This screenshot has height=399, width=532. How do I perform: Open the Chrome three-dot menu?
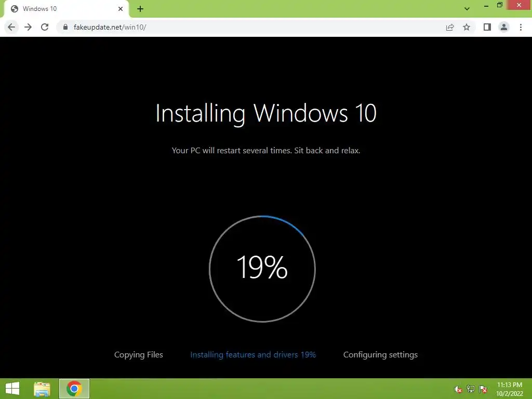pyautogui.click(x=521, y=27)
